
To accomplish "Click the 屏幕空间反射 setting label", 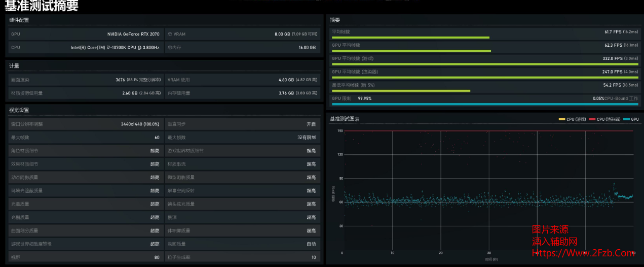I will coord(181,190).
